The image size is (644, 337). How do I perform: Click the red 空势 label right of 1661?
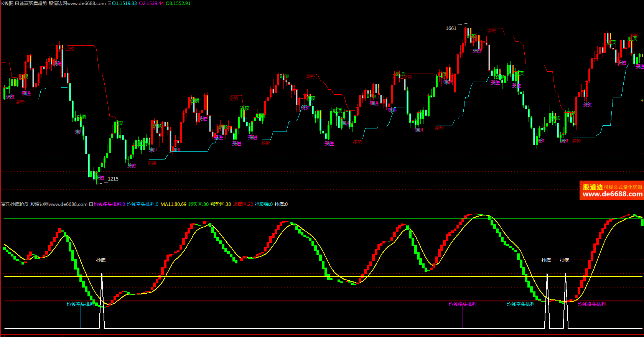tap(492, 31)
